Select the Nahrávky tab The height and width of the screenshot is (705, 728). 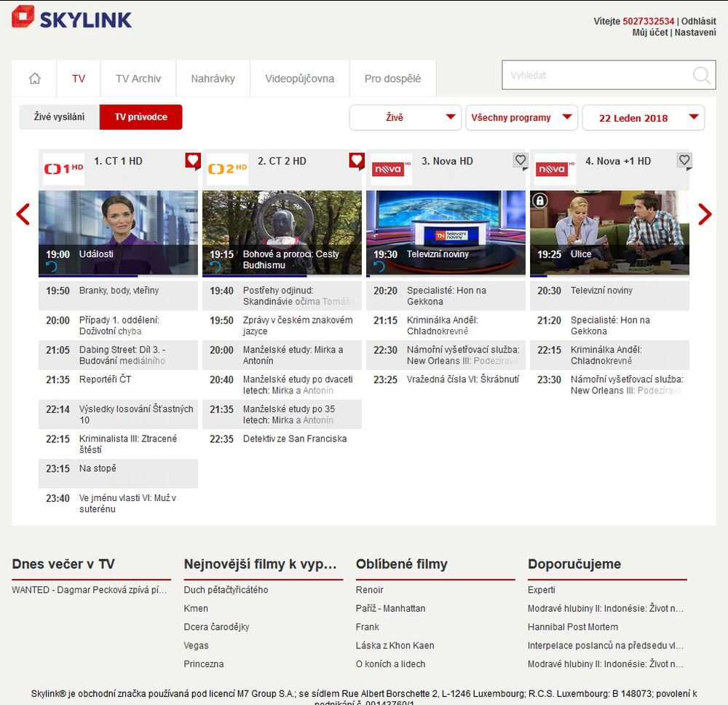(x=213, y=78)
